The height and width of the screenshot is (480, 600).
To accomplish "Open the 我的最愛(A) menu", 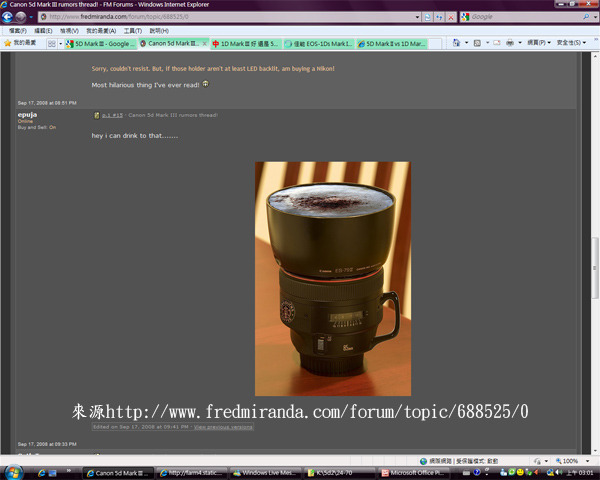I will 101,31.
